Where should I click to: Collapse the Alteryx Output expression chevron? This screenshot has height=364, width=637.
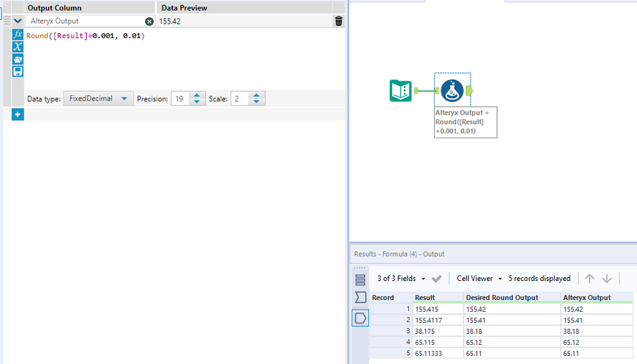(18, 21)
